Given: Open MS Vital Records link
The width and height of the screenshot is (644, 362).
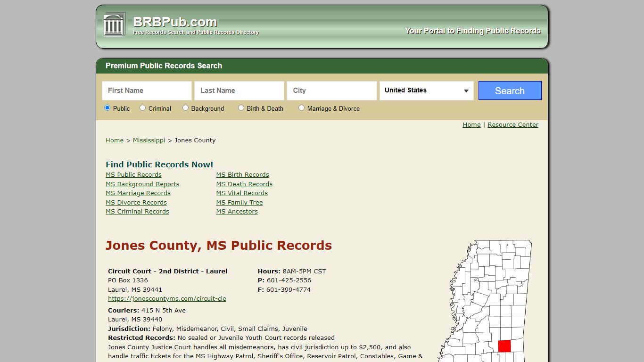Looking at the screenshot, I should (x=242, y=193).
